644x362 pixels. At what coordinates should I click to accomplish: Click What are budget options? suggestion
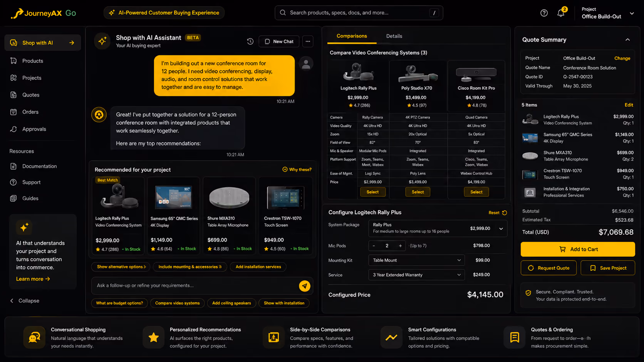point(119,303)
